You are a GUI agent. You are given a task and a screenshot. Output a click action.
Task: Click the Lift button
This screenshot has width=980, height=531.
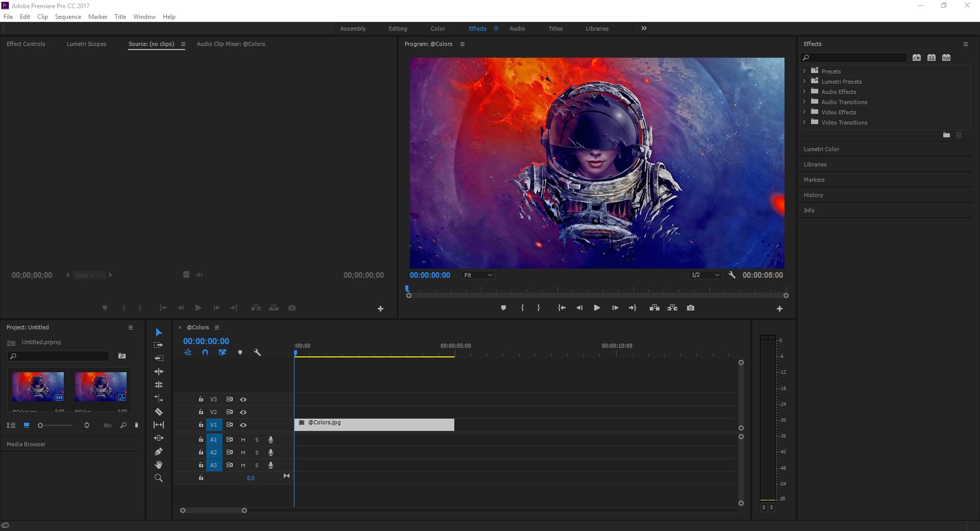(x=654, y=308)
